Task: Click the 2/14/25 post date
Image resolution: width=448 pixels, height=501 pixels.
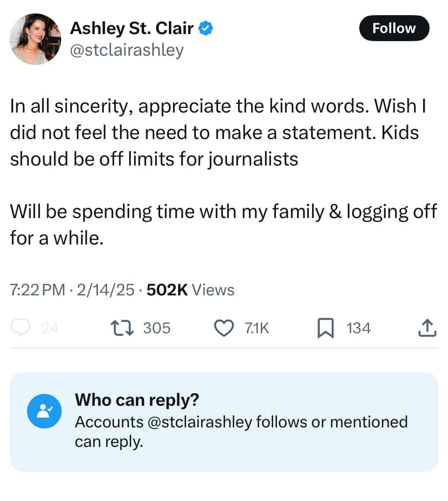Action: coord(106,290)
